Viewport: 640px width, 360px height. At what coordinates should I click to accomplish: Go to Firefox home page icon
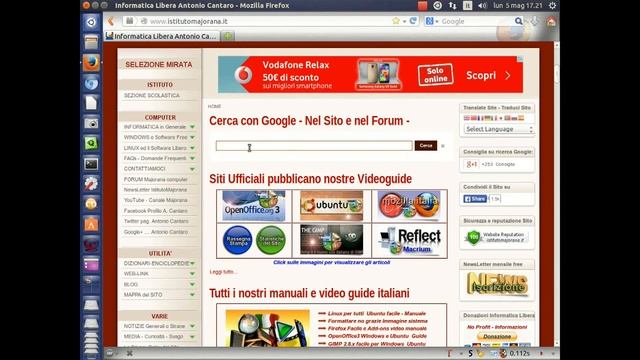551,21
